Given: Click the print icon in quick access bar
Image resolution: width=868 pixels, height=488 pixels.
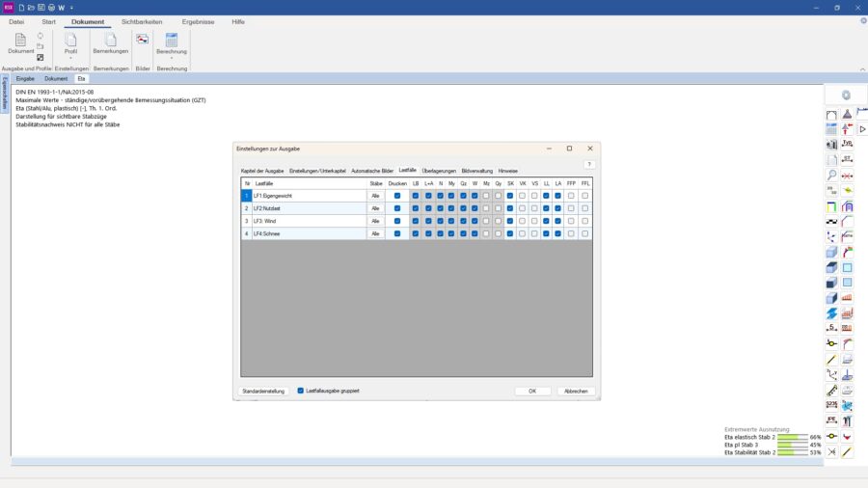Looking at the screenshot, I should click(50, 8).
